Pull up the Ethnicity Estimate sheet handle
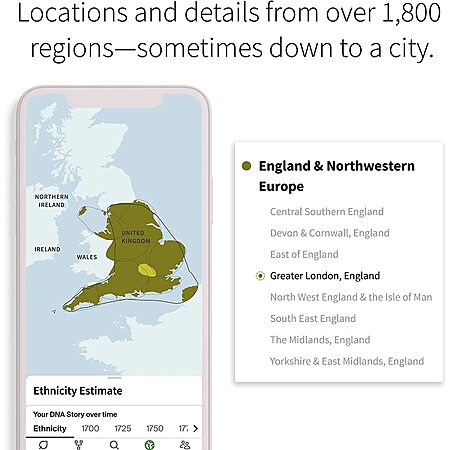Image resolution: width=450 pixels, height=450 pixels. 114,378
